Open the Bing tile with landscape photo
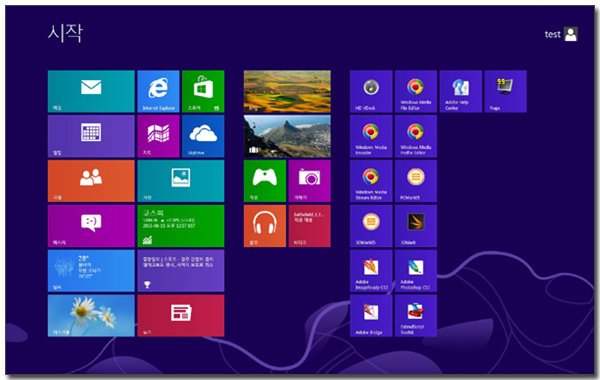 click(287, 91)
